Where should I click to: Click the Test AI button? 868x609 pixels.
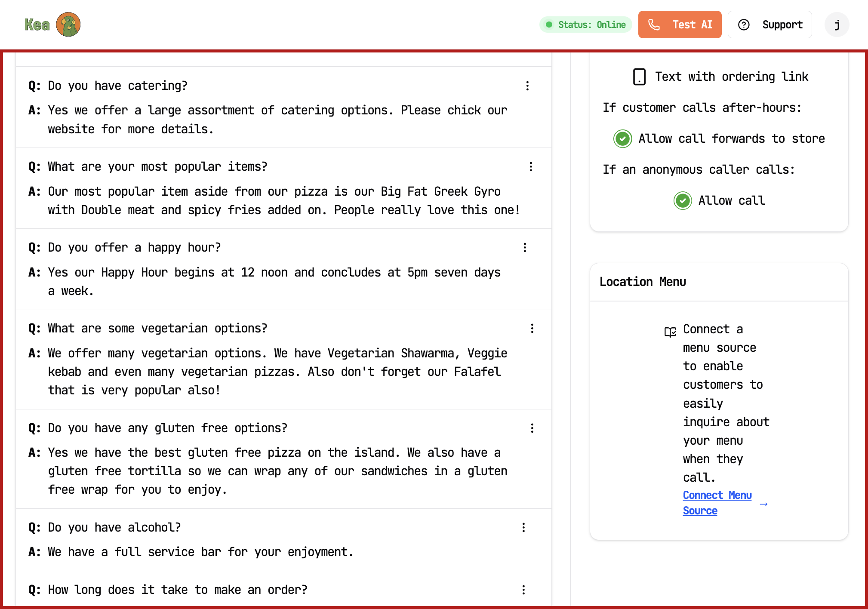tap(680, 25)
